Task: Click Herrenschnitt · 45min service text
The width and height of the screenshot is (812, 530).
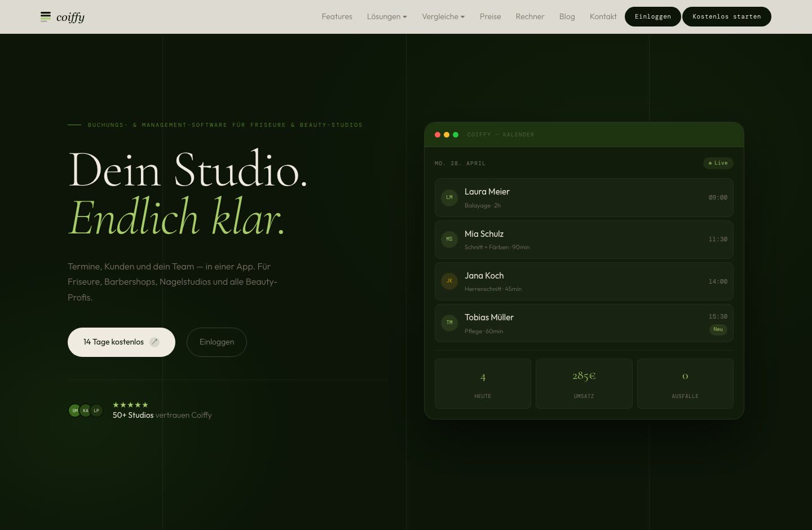Action: pos(493,289)
